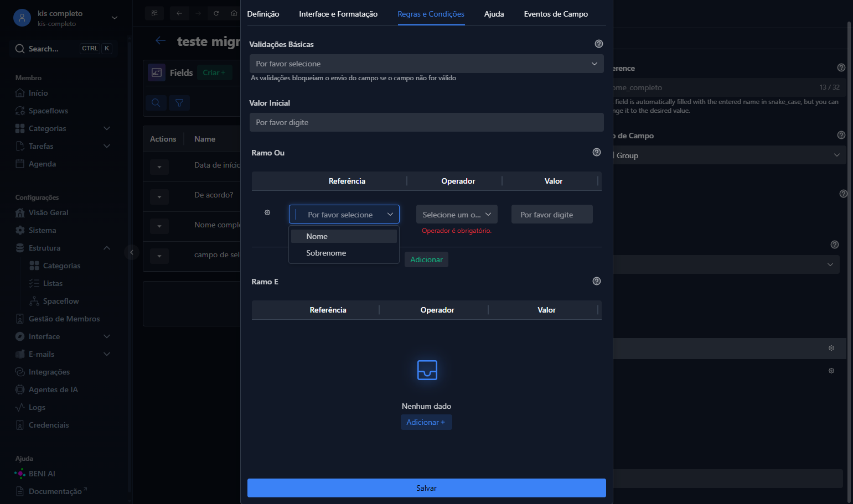Show help for Validações Básicas
Viewport: 853px width, 504px height.
(x=598, y=44)
